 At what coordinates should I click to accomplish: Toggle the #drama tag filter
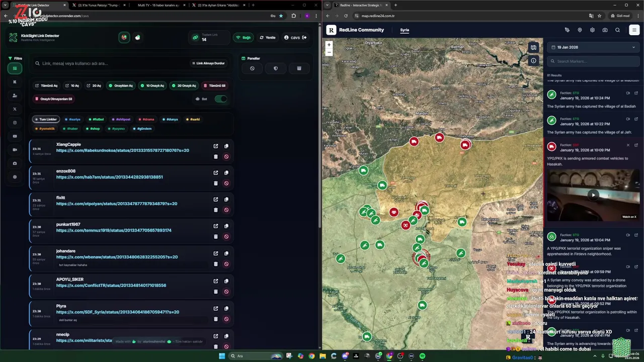tap(146, 120)
